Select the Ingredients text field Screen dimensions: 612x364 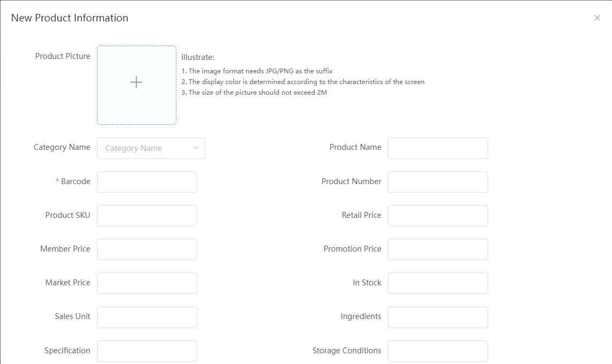pyautogui.click(x=438, y=317)
